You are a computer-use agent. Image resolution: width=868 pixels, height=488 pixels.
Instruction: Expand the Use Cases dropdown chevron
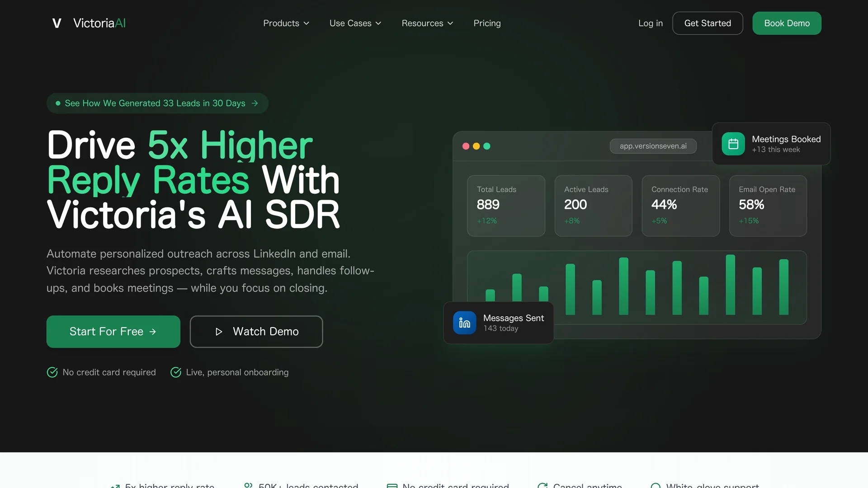(378, 23)
